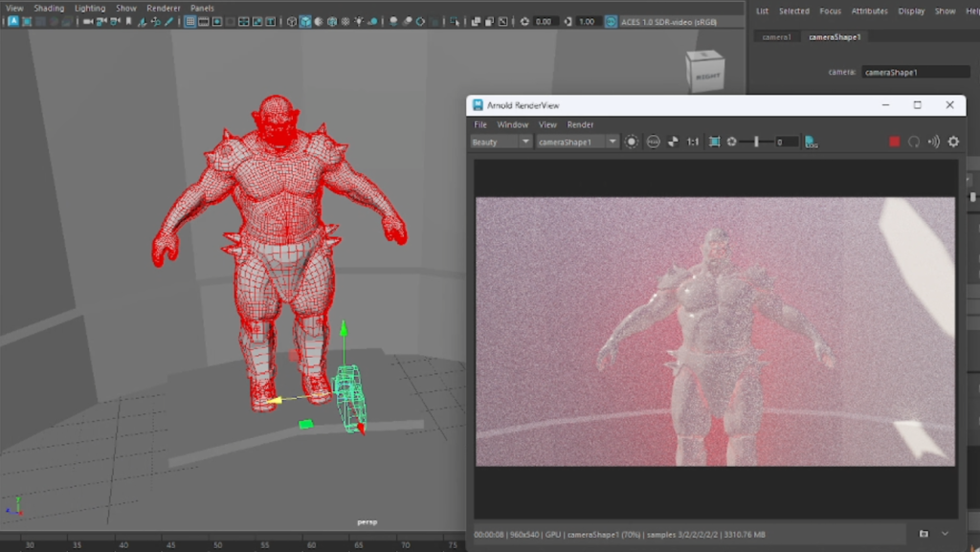
Task: Open the cameraShape1 camera dropdown
Action: click(577, 142)
